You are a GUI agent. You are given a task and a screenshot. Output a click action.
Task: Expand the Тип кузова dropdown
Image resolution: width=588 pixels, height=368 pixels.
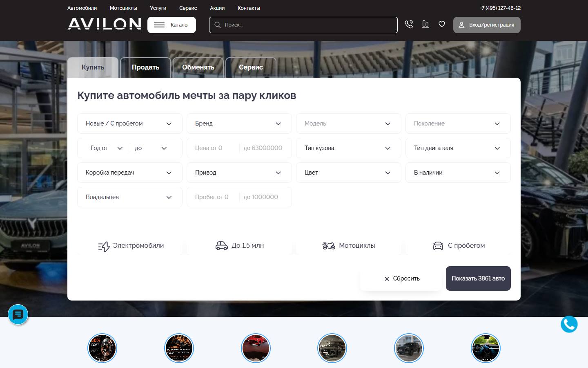349,148
